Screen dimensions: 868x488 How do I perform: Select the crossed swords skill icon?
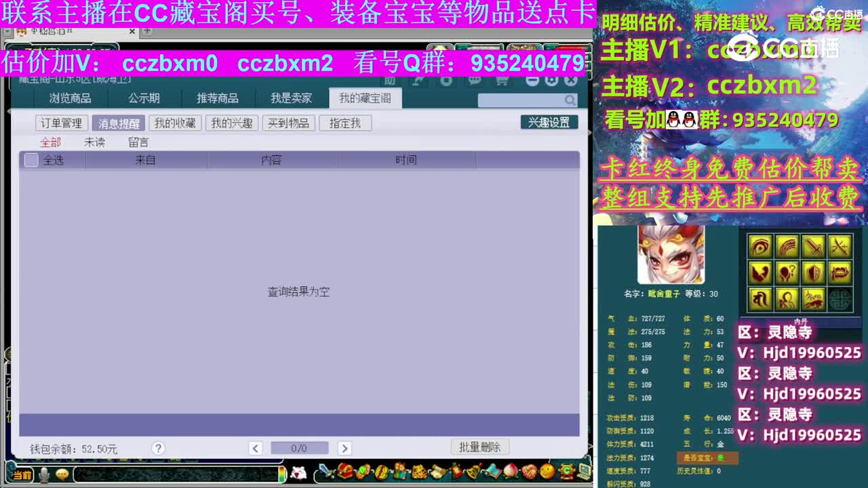point(840,247)
